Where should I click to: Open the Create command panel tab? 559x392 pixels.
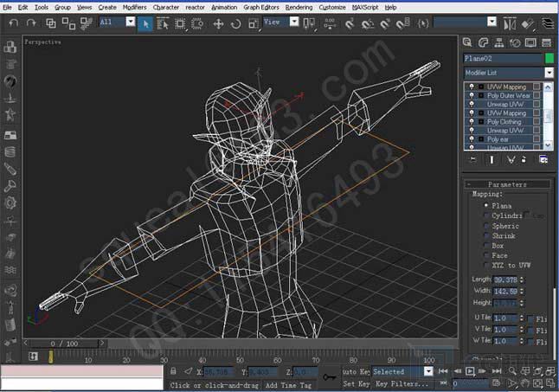pyautogui.click(x=467, y=42)
